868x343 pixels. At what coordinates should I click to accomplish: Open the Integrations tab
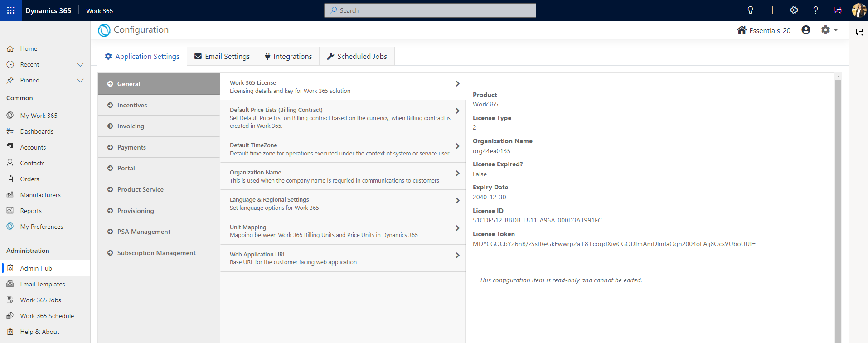(x=288, y=56)
